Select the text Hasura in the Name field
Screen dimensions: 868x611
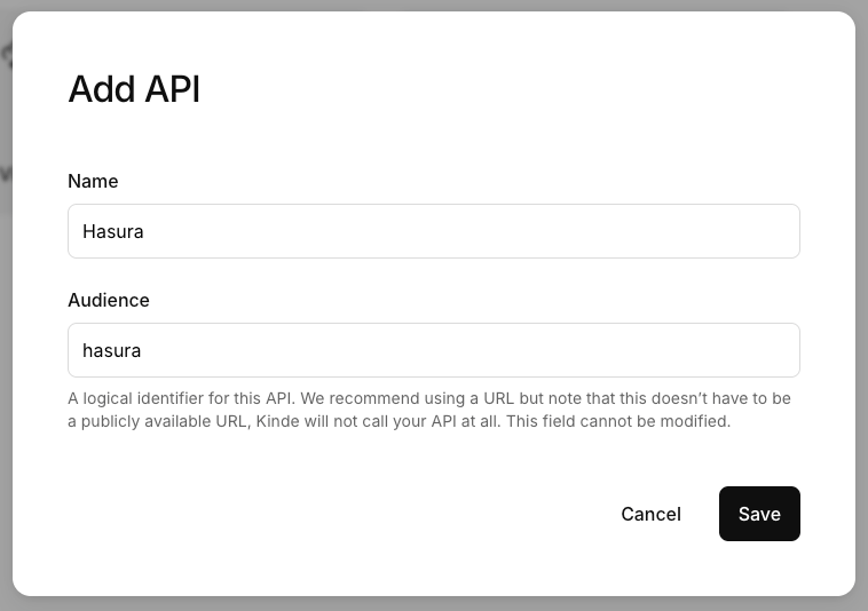pos(113,231)
